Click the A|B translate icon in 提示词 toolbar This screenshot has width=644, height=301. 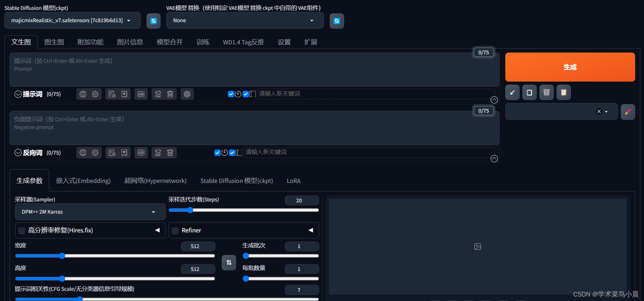141,94
